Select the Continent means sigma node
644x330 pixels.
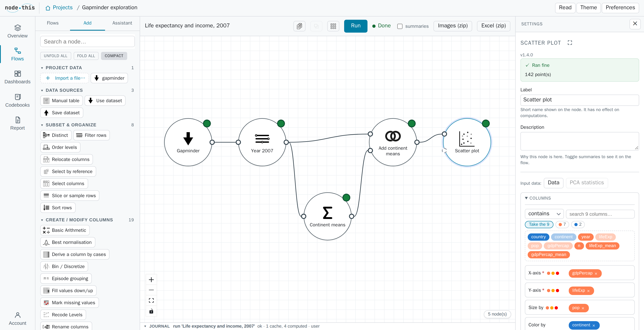(x=327, y=216)
